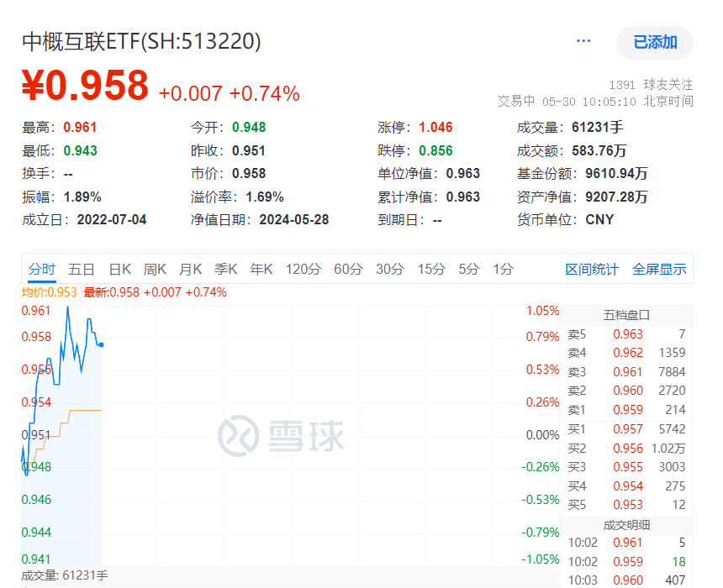
Task: Switch to the 年K yearly tab
Action: pos(262,270)
